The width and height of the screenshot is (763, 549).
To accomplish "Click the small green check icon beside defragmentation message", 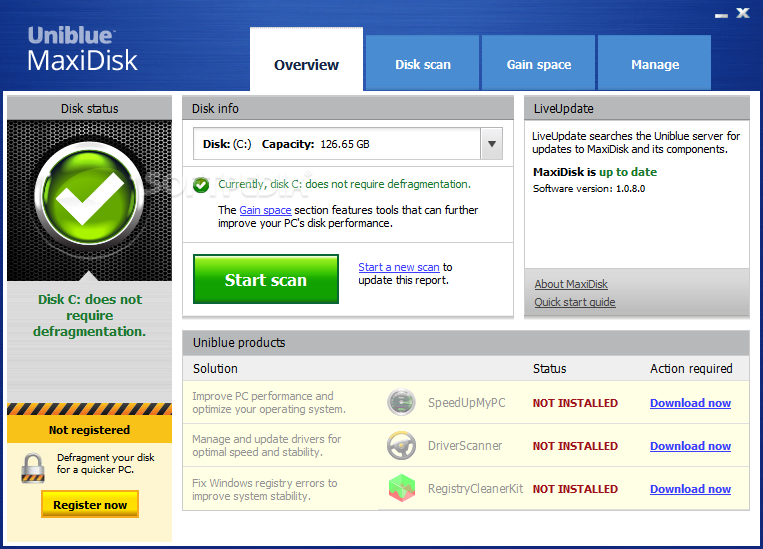I will (x=200, y=185).
